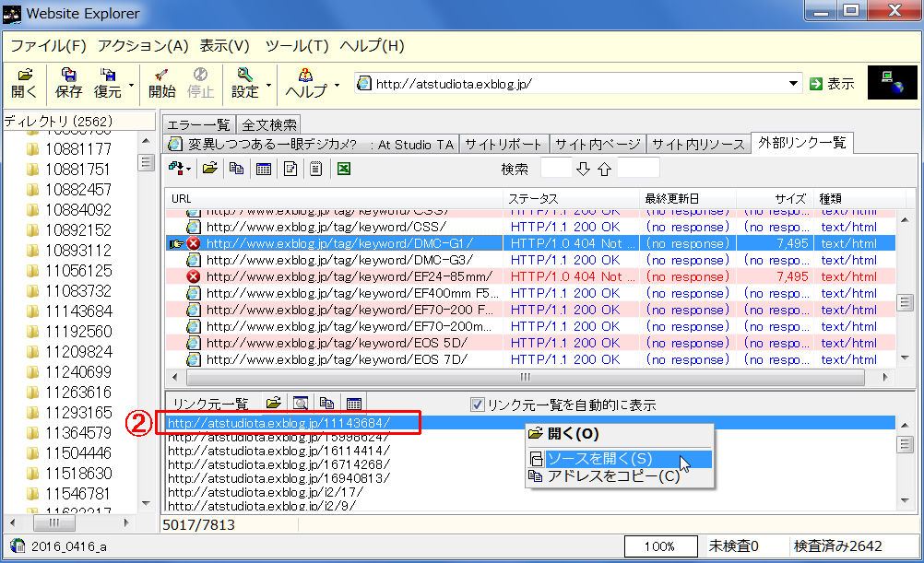The width and height of the screenshot is (924, 563).
Task: Click the copy icon in リンク元一覧 toolbar
Action: tap(326, 403)
